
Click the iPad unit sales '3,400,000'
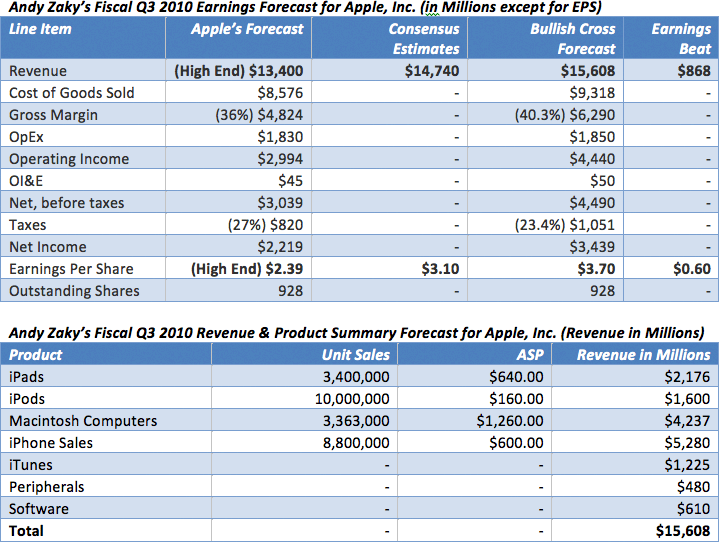[356, 377]
